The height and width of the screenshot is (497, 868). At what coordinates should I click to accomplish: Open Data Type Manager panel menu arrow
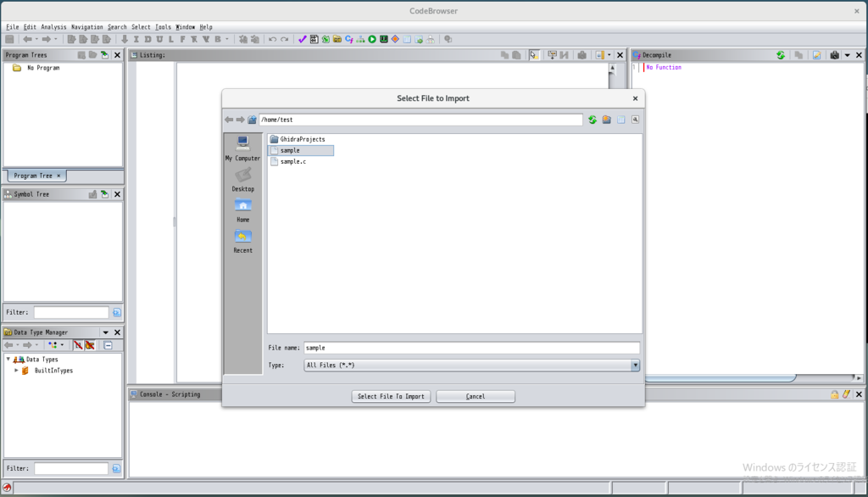pyautogui.click(x=105, y=332)
